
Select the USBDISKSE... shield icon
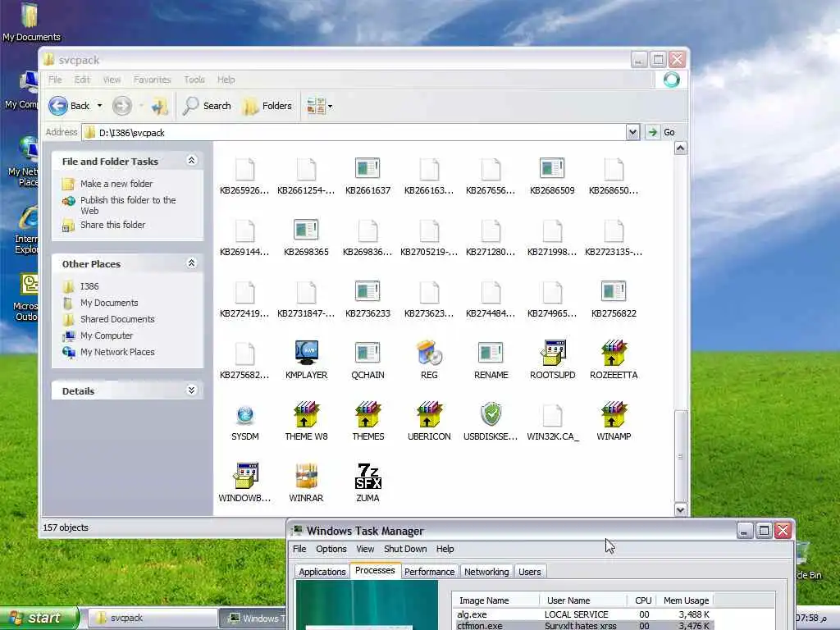click(491, 414)
